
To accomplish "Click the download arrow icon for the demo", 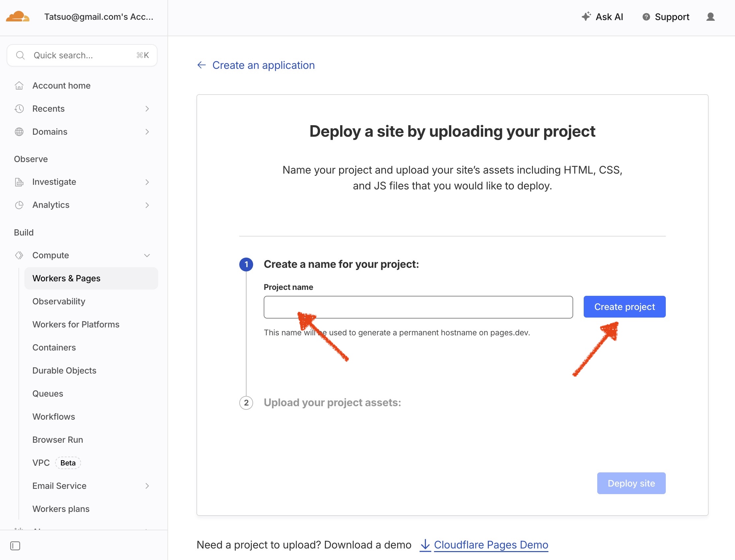I will click(425, 545).
